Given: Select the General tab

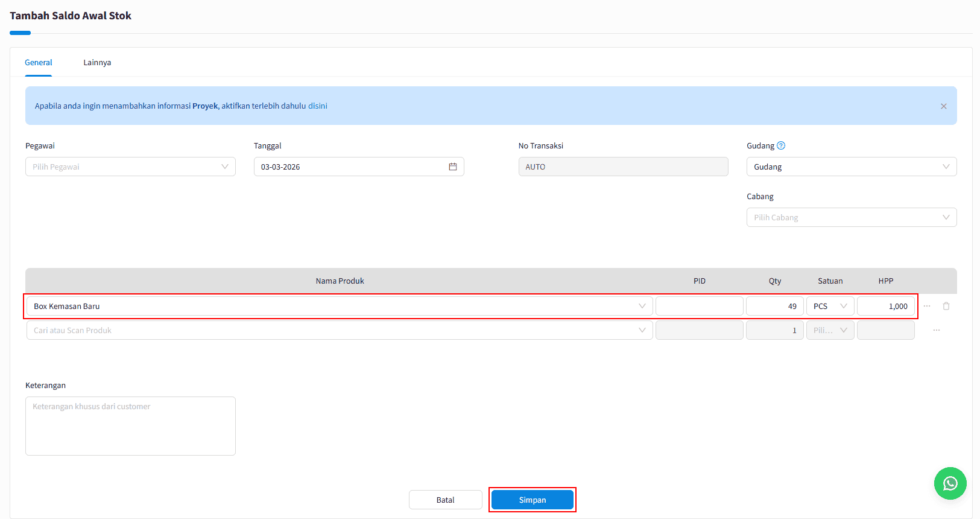Looking at the screenshot, I should [39, 63].
